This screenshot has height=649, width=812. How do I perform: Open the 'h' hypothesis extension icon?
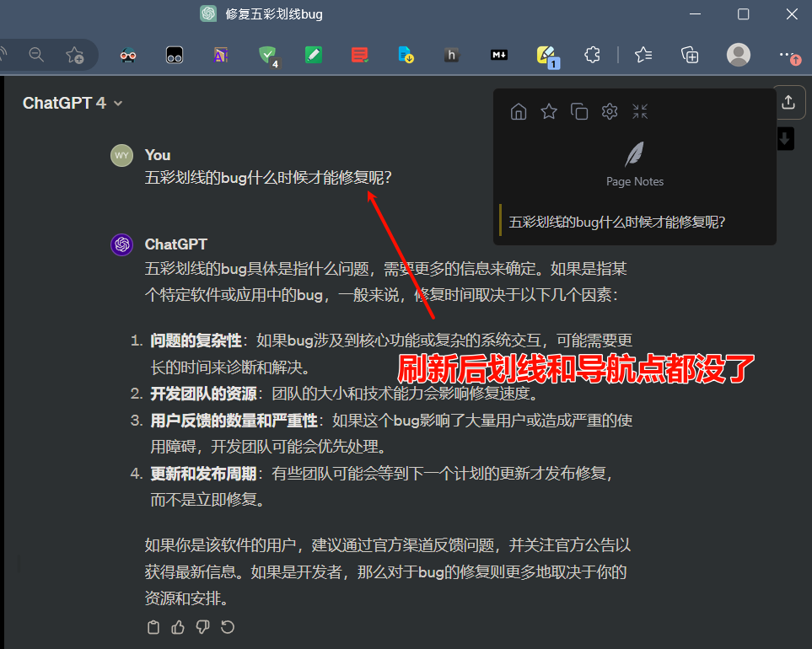(452, 55)
